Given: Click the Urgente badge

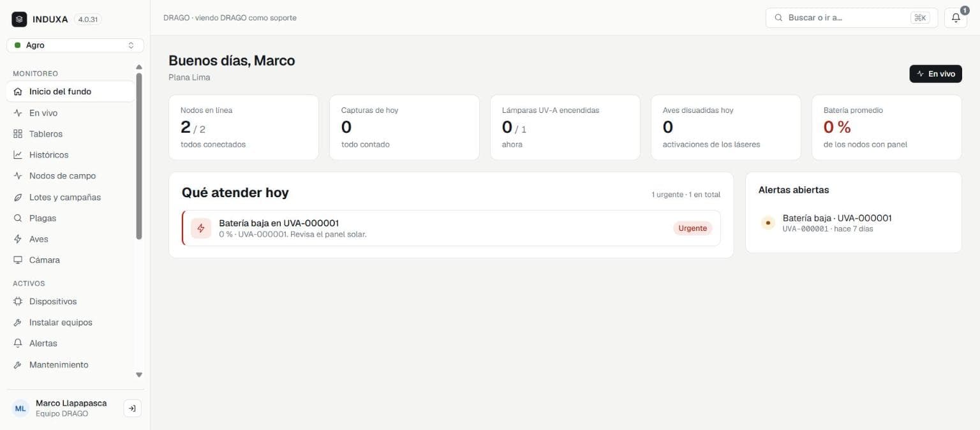Looking at the screenshot, I should pos(692,228).
